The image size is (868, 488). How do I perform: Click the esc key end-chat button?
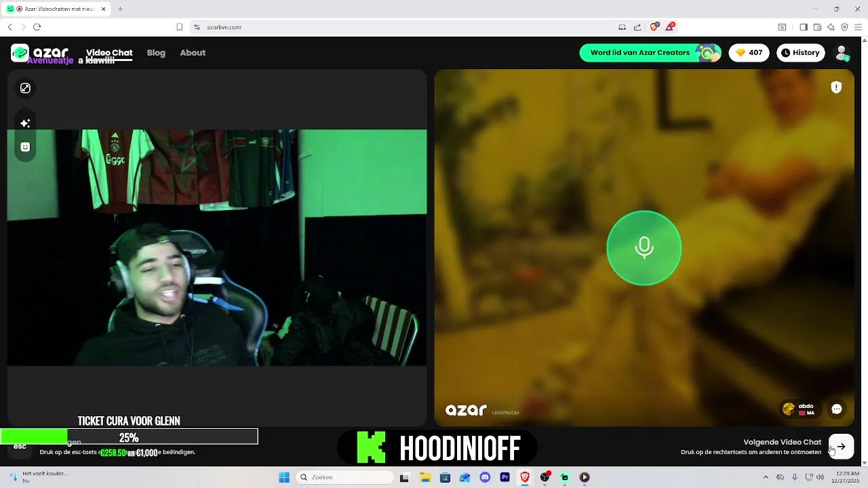pyautogui.click(x=20, y=446)
